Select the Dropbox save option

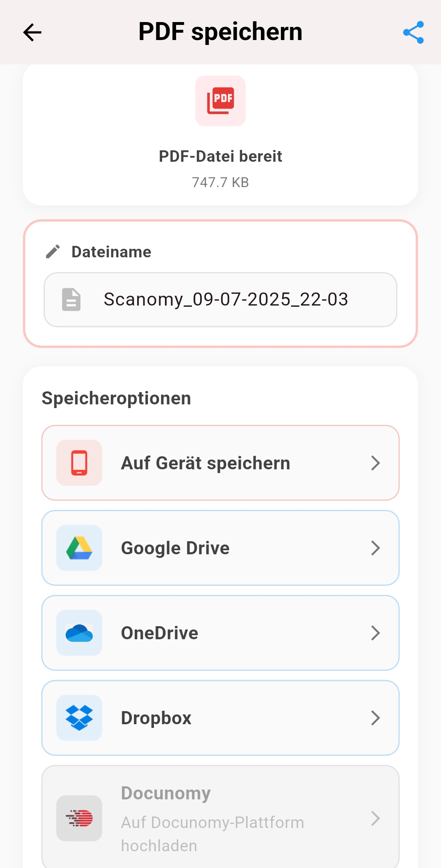pyautogui.click(x=156, y=718)
